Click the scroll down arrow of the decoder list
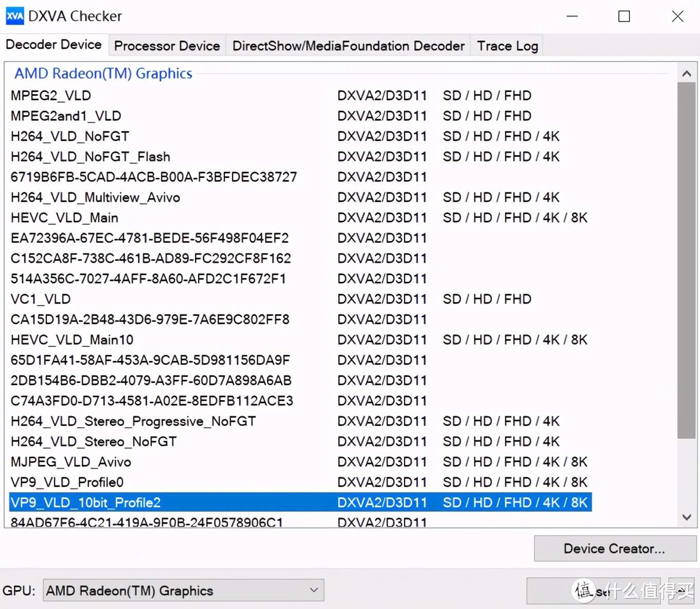700x609 pixels. click(x=686, y=517)
